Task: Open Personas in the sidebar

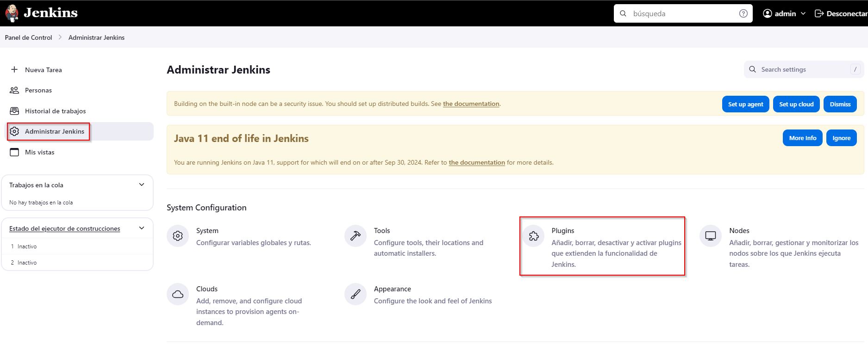Action: pyautogui.click(x=38, y=90)
